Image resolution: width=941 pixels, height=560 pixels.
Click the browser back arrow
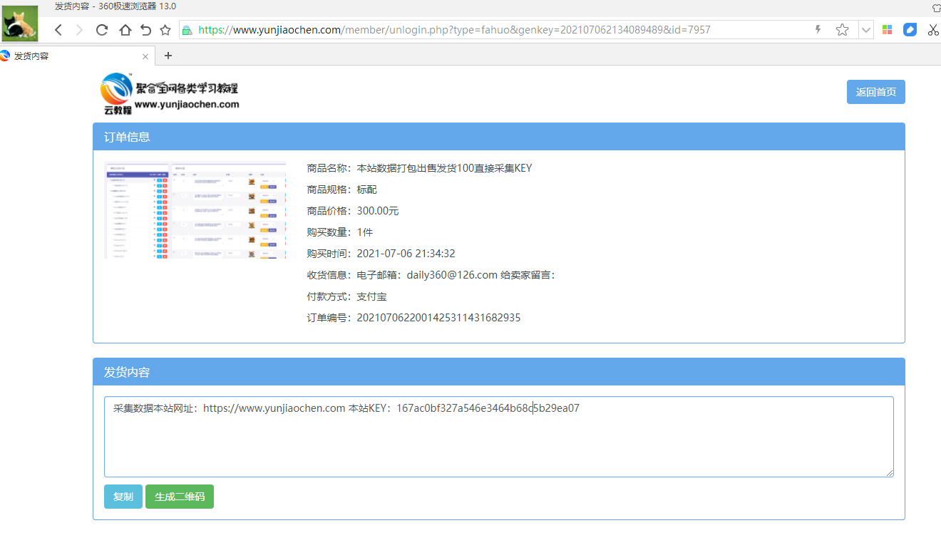(x=58, y=30)
